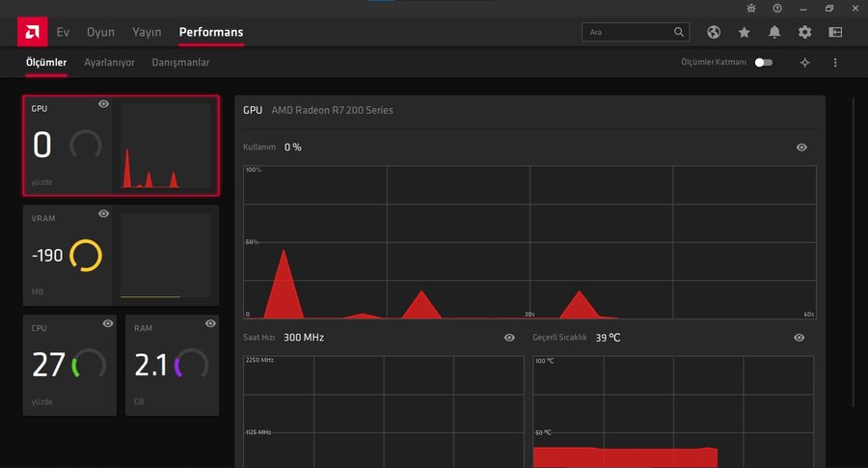
Task: Open the Ev tab
Action: (x=63, y=32)
